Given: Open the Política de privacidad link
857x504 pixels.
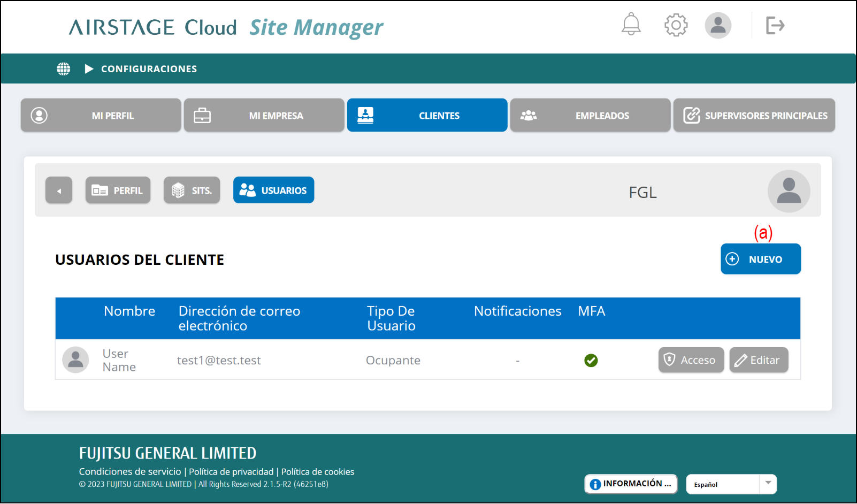Looking at the screenshot, I should tap(231, 472).
